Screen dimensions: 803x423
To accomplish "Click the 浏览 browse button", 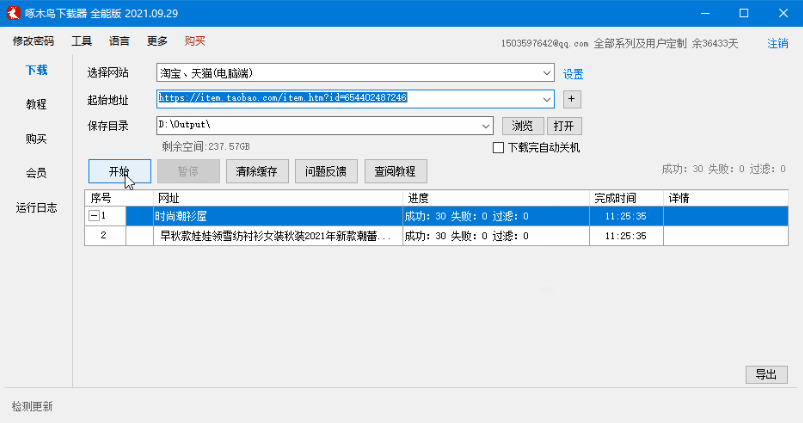I will [522, 126].
